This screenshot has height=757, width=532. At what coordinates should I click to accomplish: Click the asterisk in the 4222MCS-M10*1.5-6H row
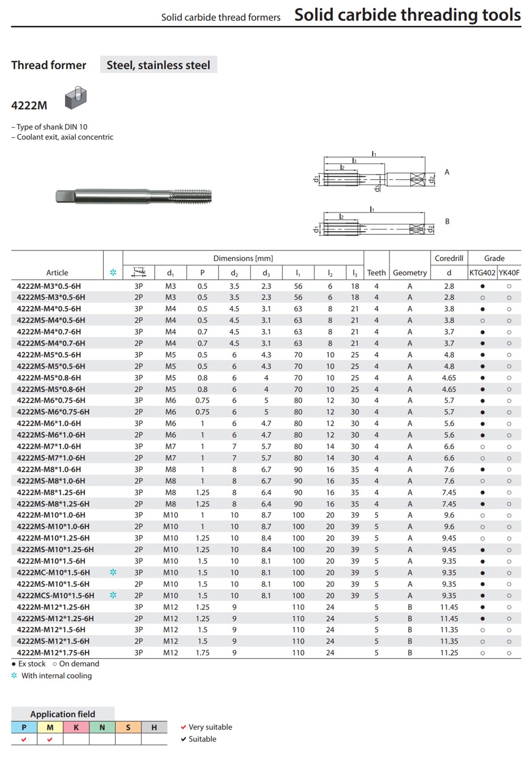[x=113, y=596]
